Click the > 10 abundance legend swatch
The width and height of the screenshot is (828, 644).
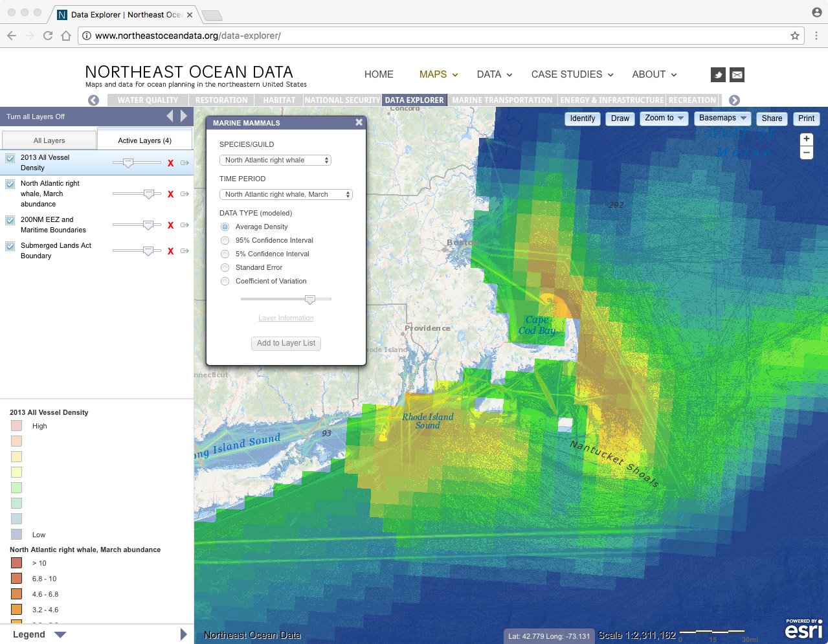(x=16, y=563)
